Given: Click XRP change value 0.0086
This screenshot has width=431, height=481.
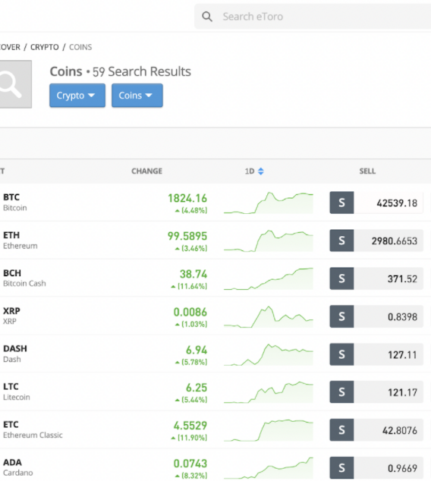Looking at the screenshot, I should click(190, 312).
